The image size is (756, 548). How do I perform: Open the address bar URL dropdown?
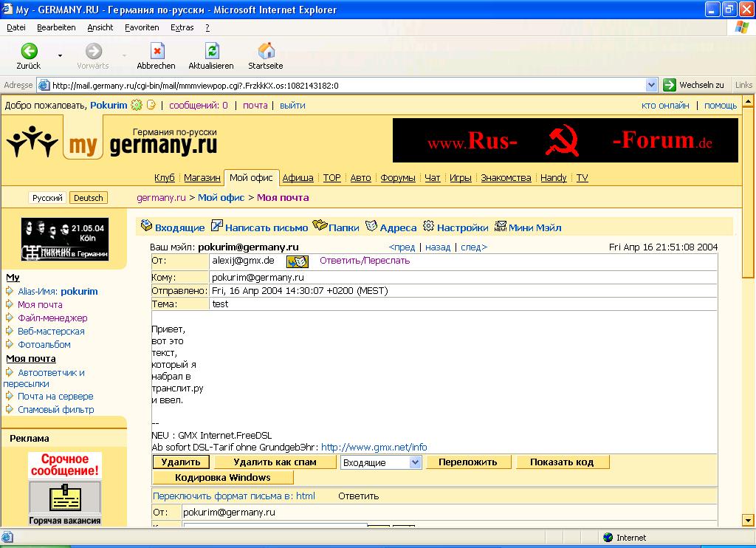pos(651,86)
